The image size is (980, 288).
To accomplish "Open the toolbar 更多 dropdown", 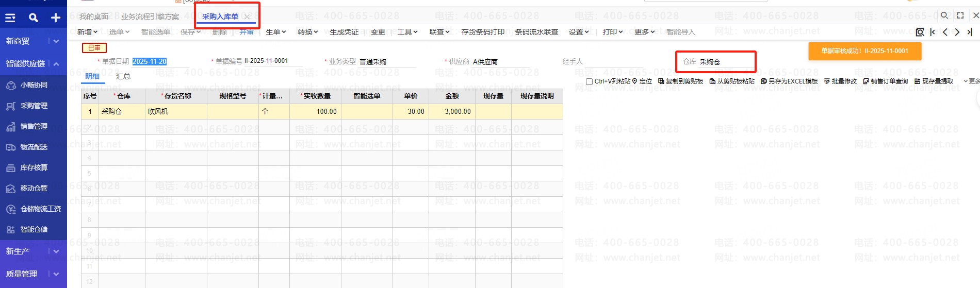I will pyautogui.click(x=645, y=32).
